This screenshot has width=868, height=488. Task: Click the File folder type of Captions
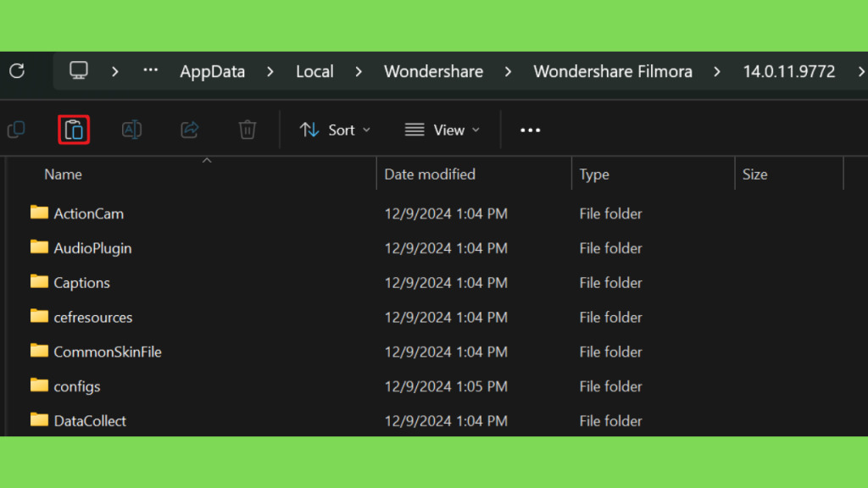610,283
